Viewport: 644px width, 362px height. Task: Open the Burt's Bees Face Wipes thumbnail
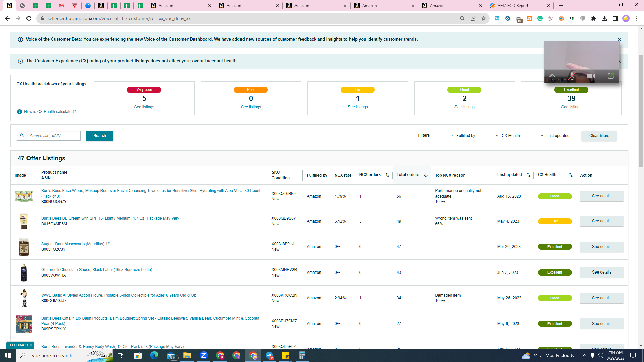point(24,196)
